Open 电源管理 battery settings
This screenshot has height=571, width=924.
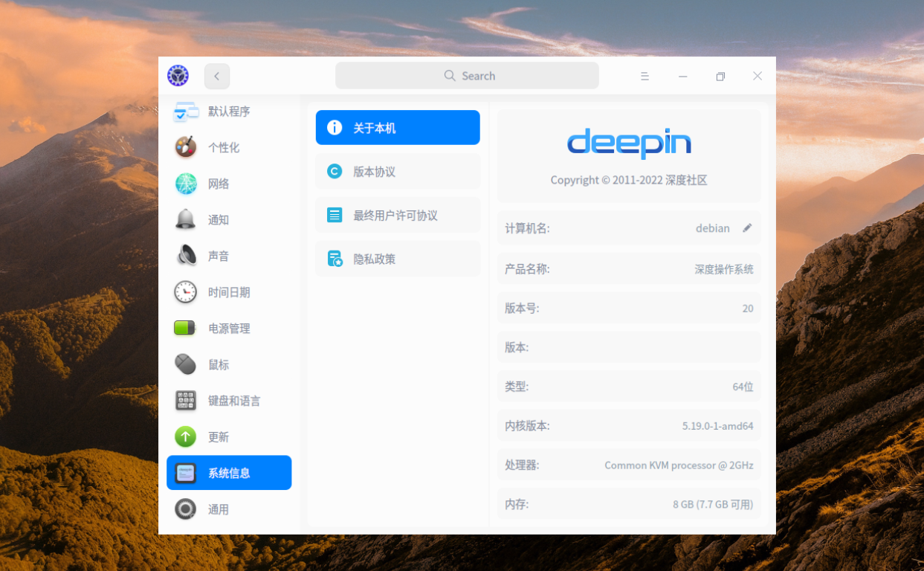click(185, 328)
